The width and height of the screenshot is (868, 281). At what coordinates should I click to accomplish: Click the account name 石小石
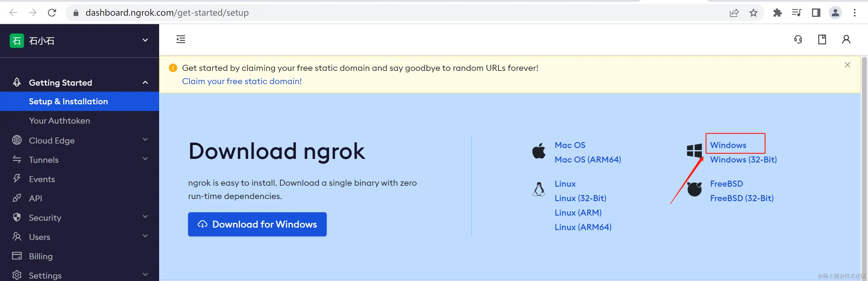[42, 41]
